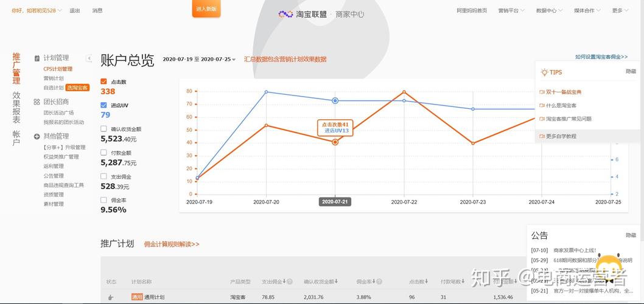Image resolution: width=644 pixels, height=304 pixels.
Task: Collapse the sidebar with the arrow button
Action: [x=89, y=58]
